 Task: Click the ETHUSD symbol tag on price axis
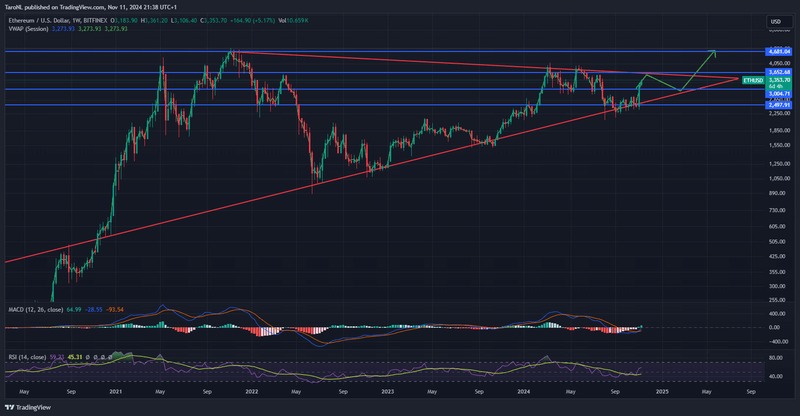[753, 81]
